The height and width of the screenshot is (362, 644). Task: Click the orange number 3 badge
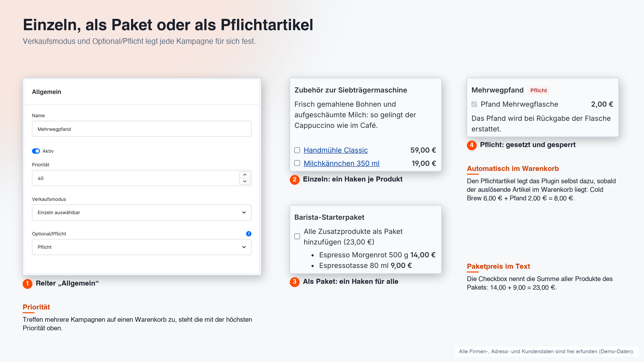pyautogui.click(x=295, y=282)
